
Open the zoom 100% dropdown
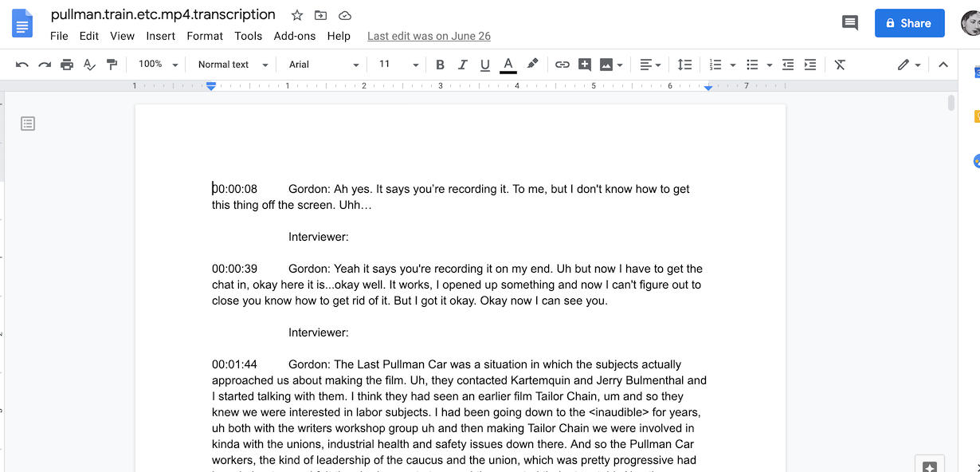click(x=158, y=65)
